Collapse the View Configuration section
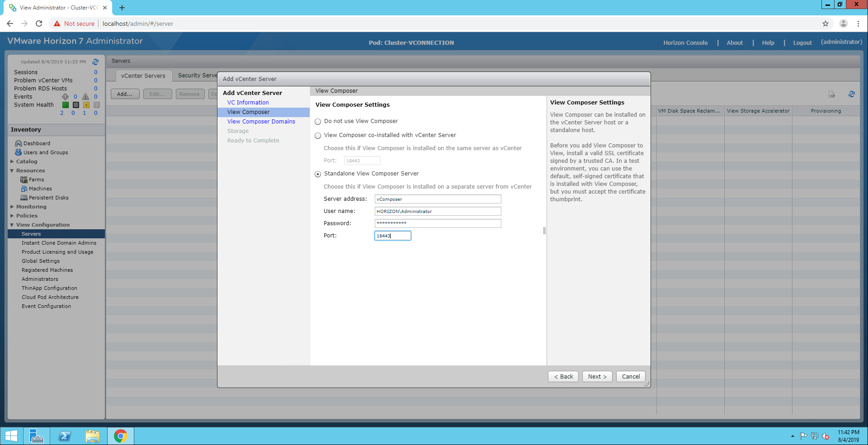This screenshot has width=868, height=445. point(12,225)
